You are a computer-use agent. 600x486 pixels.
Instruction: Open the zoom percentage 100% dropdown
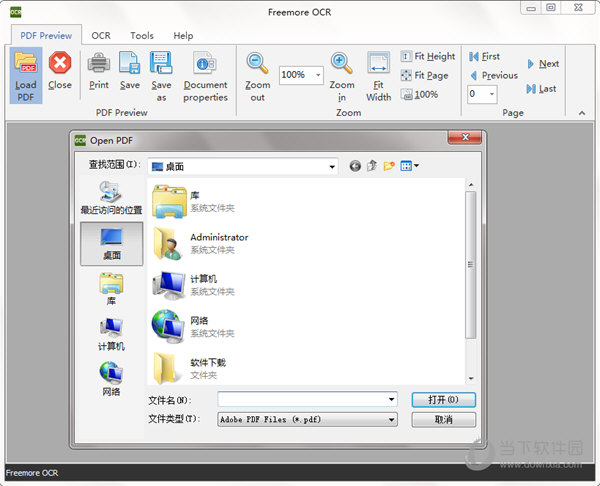tap(318, 75)
